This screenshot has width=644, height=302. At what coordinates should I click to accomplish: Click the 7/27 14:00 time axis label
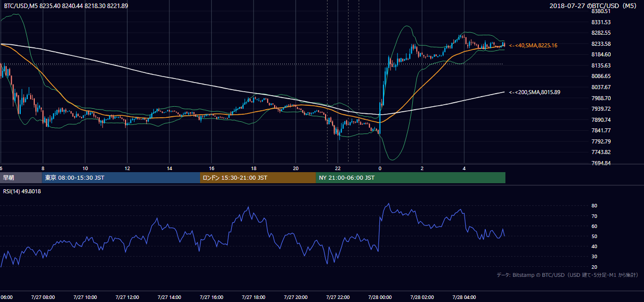(169, 297)
